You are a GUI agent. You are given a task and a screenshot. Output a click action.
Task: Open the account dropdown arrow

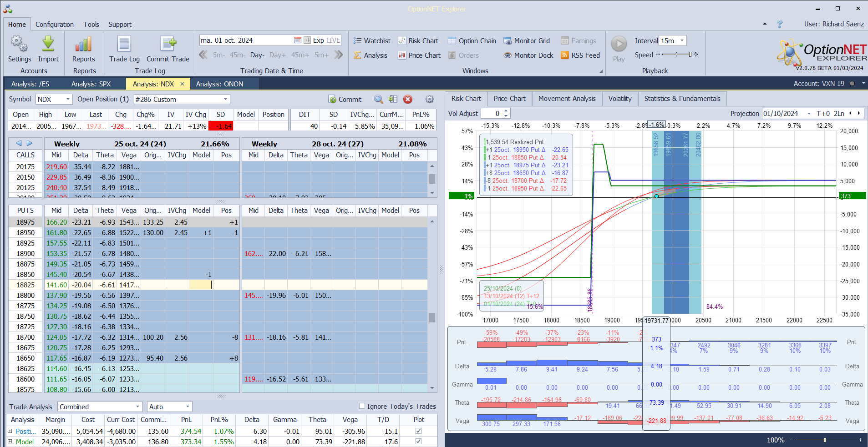pyautogui.click(x=863, y=84)
